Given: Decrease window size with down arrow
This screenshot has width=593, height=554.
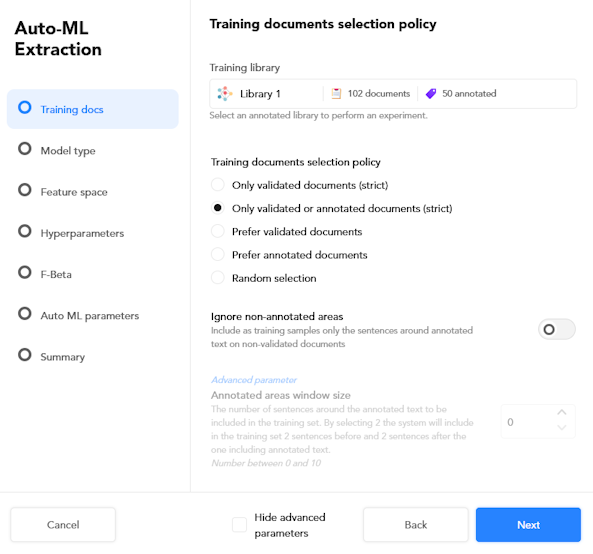Looking at the screenshot, I should coord(562,428).
